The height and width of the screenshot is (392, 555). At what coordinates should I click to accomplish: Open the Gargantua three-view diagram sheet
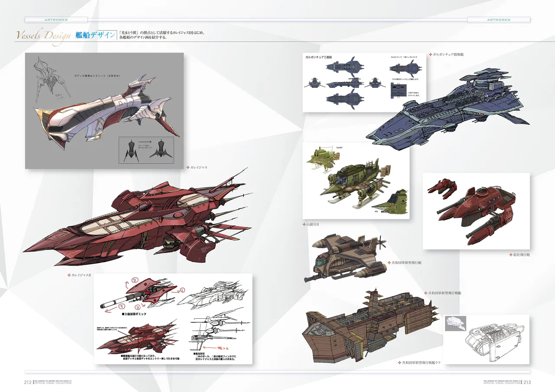click(364, 82)
